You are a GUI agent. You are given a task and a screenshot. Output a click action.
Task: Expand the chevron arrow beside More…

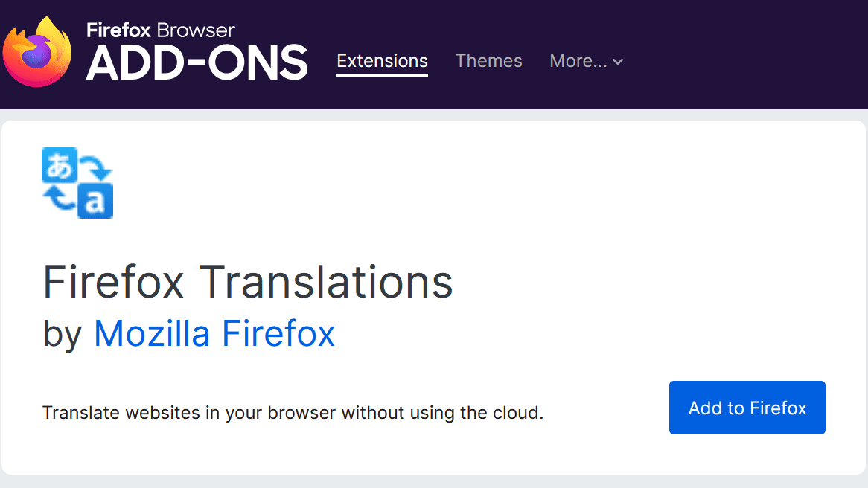point(617,62)
